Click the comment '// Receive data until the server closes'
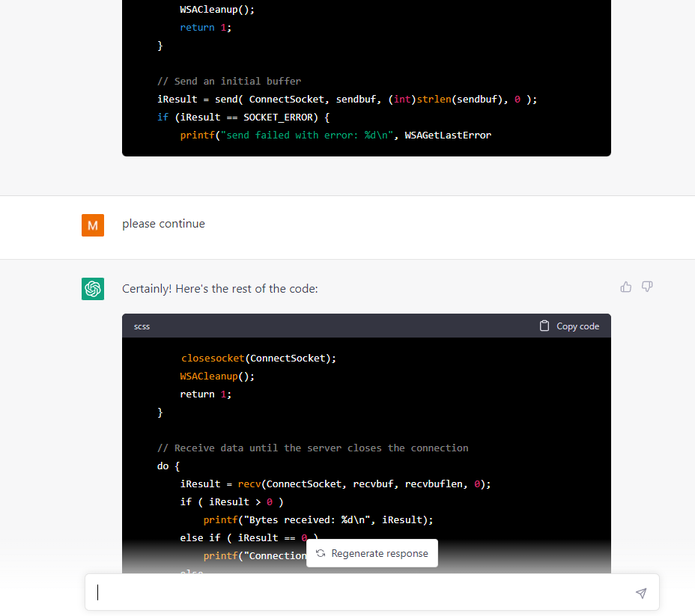 [312, 448]
